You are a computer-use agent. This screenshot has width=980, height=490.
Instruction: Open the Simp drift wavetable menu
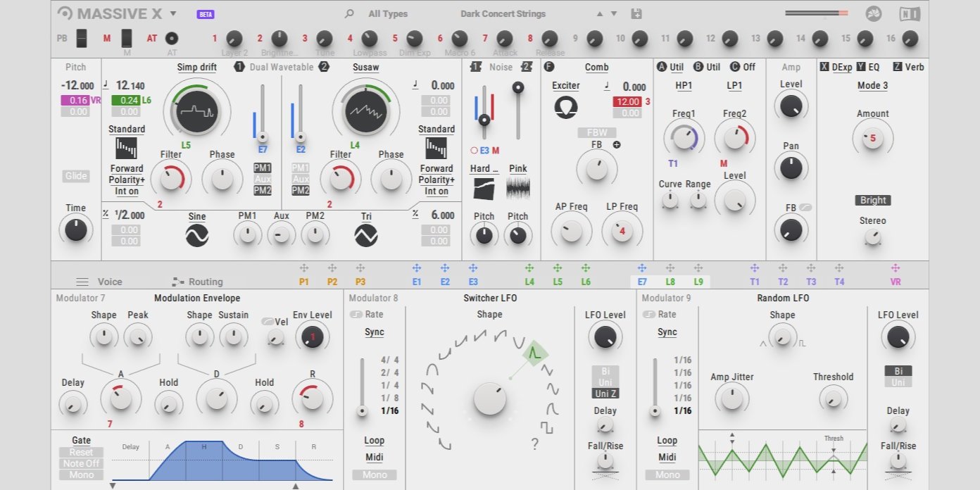197,68
